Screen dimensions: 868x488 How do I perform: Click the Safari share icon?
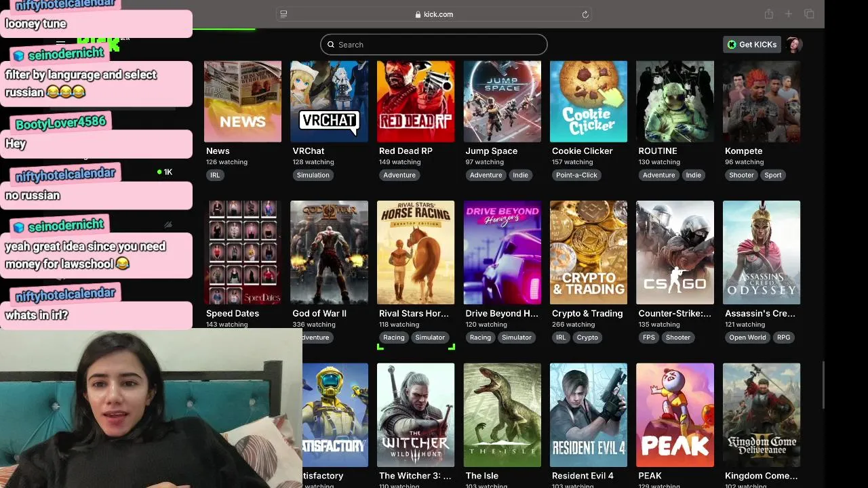[768, 14]
